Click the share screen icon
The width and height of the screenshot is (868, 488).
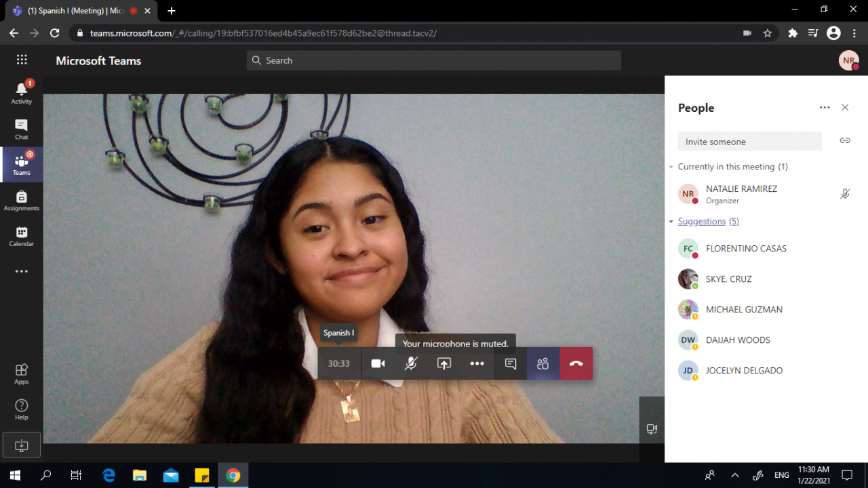click(x=443, y=364)
